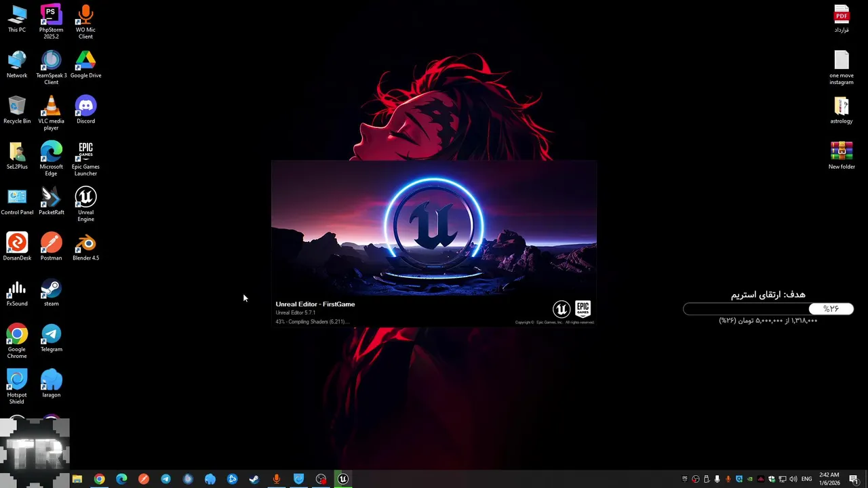Open Postman from the taskbar

tap(144, 479)
